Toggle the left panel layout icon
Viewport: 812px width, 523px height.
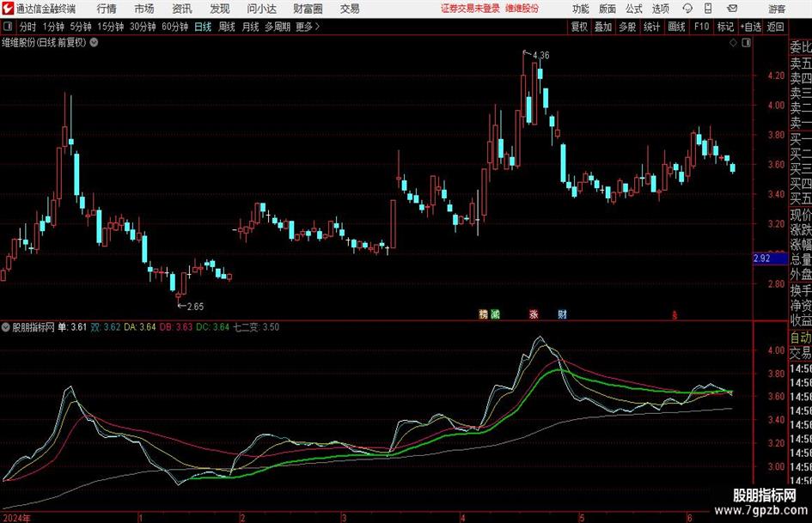[x=8, y=27]
